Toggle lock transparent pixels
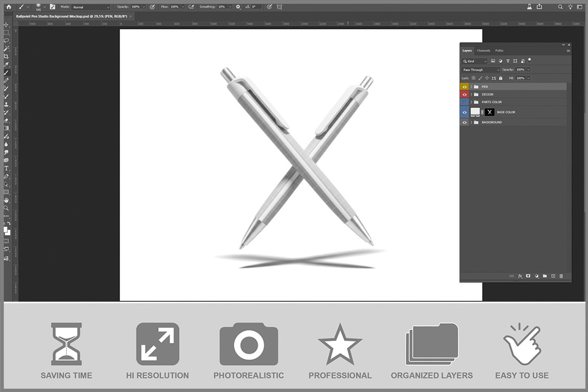This screenshot has height=392, width=588. 473,78
